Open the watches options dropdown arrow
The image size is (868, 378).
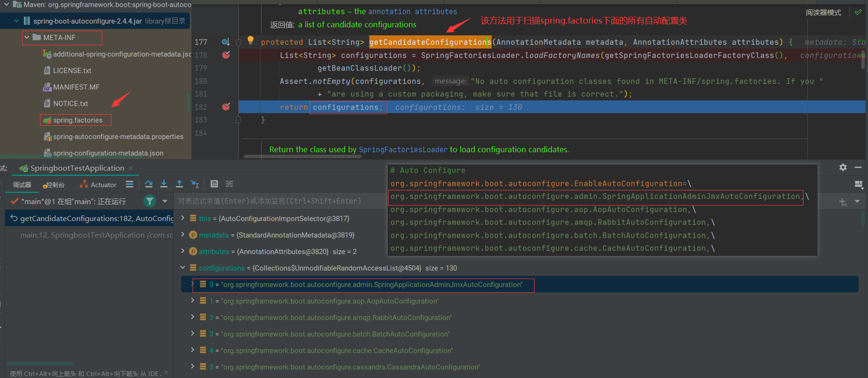pyautogui.click(x=857, y=201)
